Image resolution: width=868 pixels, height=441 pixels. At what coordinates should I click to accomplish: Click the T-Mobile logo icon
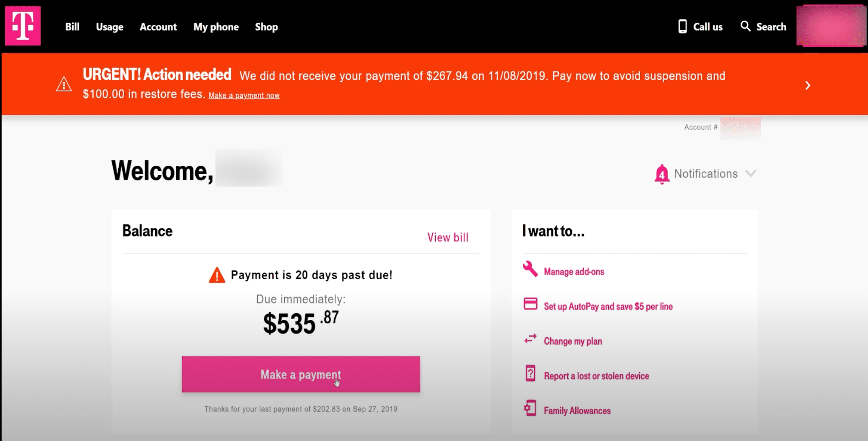(x=23, y=26)
